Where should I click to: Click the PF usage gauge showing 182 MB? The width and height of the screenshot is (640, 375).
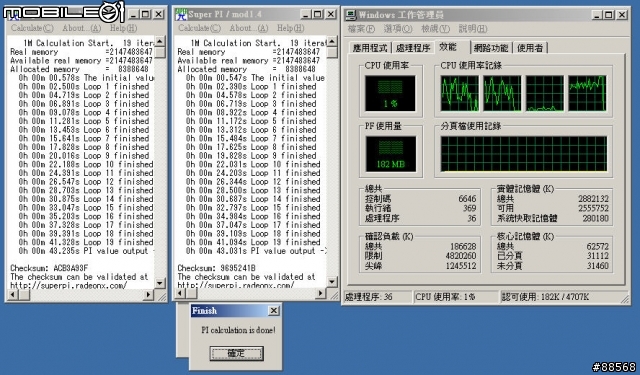391,154
